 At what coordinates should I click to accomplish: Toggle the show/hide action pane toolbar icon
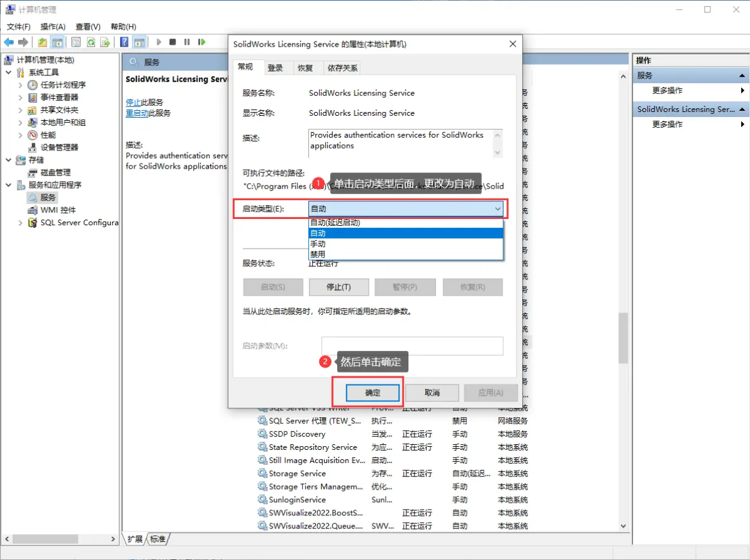[x=139, y=42]
